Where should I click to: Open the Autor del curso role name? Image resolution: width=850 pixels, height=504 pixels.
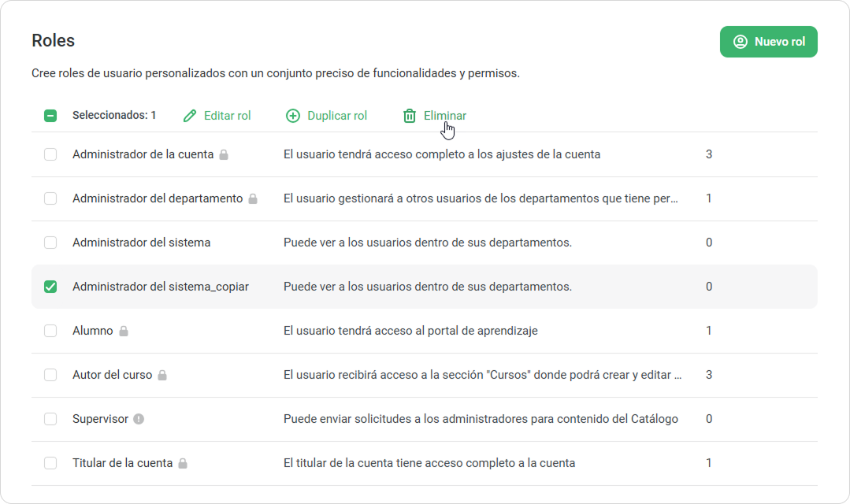(112, 375)
